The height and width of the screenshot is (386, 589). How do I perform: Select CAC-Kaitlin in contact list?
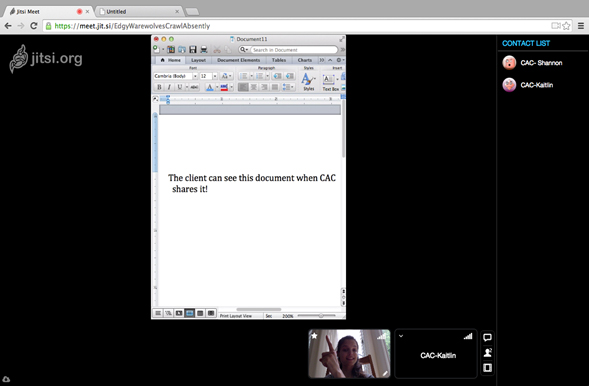tap(536, 85)
